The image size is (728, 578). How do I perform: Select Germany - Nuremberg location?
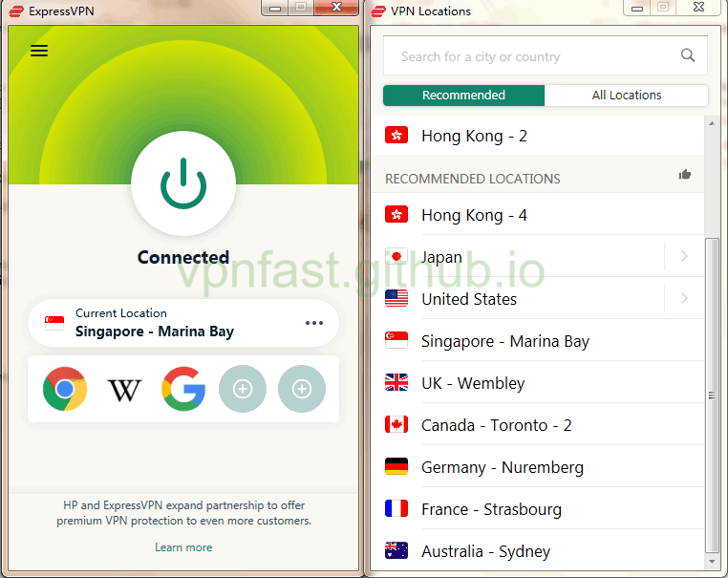tap(538, 467)
